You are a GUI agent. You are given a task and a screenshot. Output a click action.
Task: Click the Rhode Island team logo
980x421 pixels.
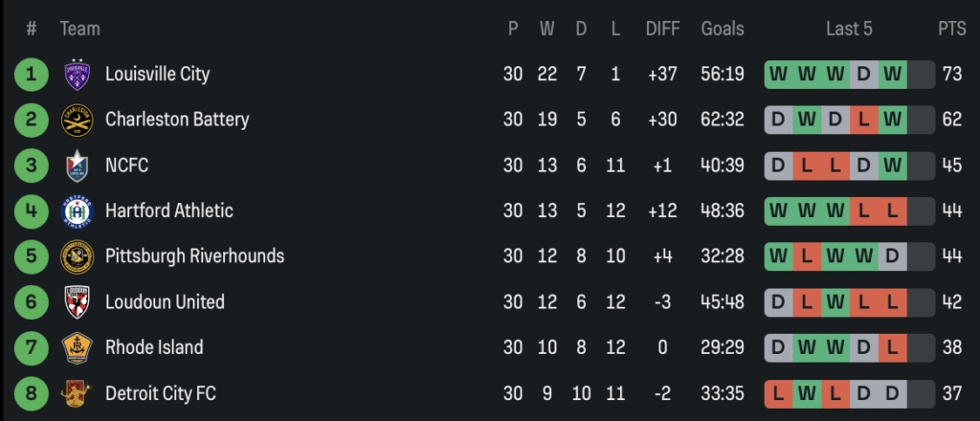(x=77, y=347)
